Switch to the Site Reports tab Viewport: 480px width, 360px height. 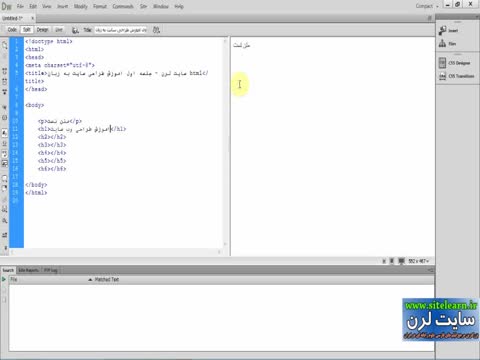click(x=28, y=270)
